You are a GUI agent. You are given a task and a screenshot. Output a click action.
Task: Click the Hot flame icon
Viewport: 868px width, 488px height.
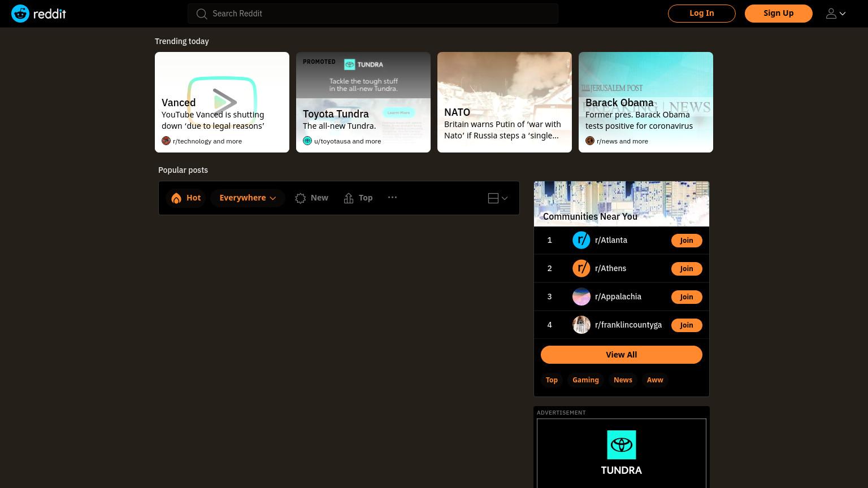(176, 198)
